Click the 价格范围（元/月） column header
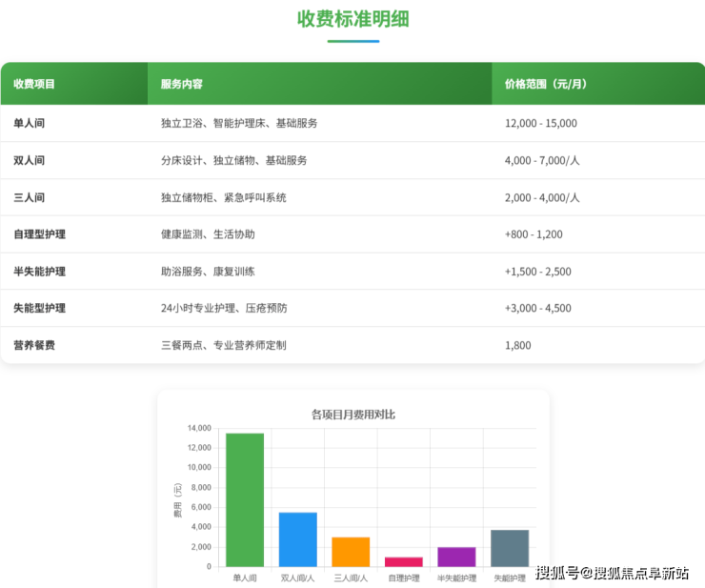The width and height of the screenshot is (705, 588). pos(546,84)
